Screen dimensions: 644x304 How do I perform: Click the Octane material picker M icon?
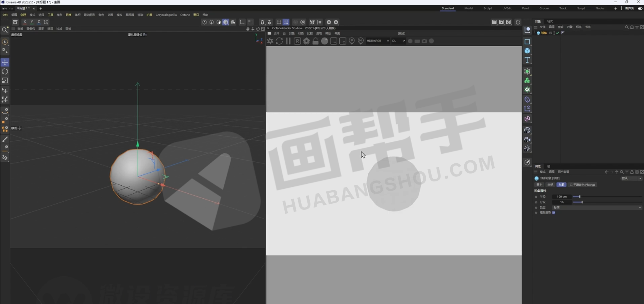360,41
